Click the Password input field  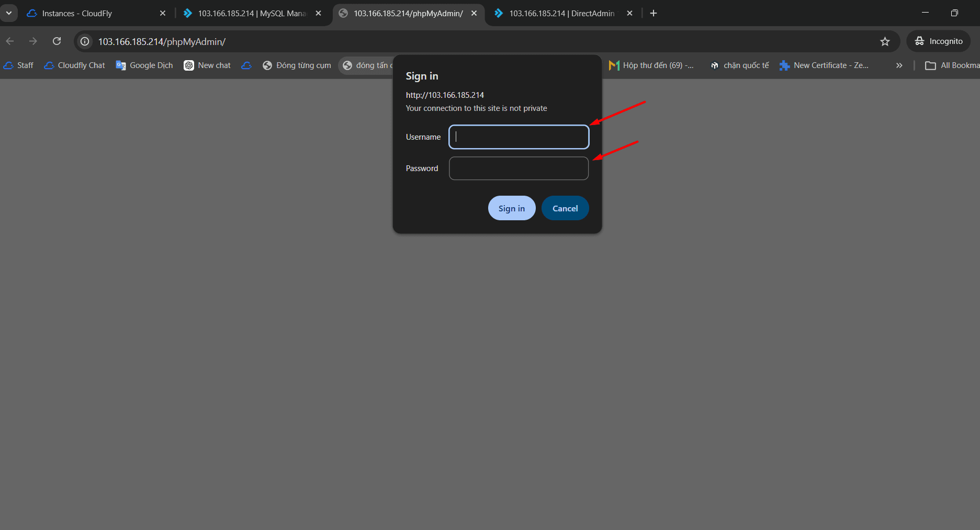coord(519,168)
